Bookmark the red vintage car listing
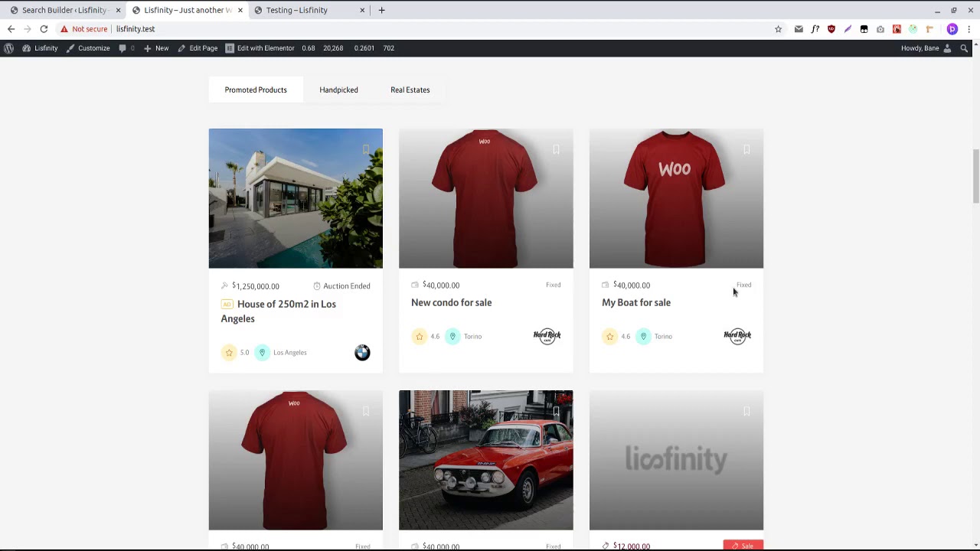The height and width of the screenshot is (551, 980). point(556,411)
